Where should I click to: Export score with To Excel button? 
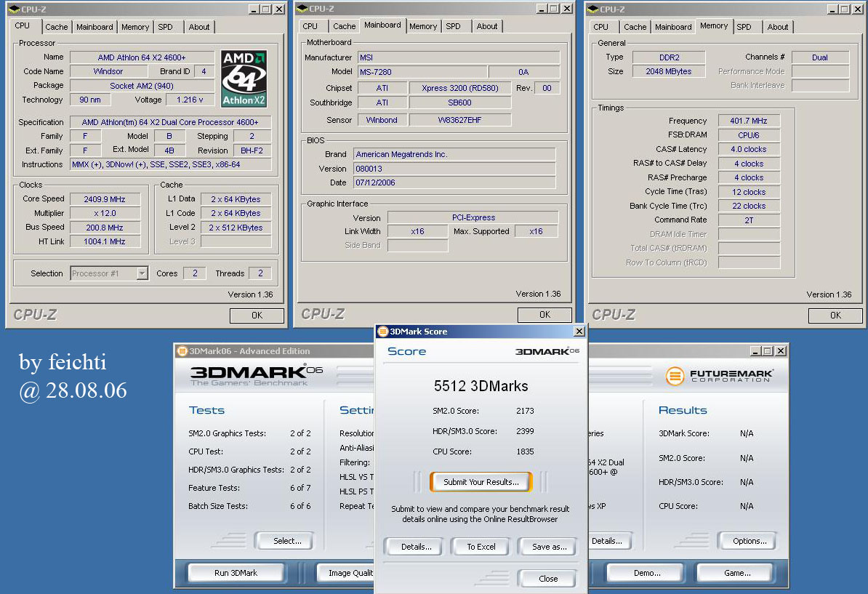click(481, 547)
